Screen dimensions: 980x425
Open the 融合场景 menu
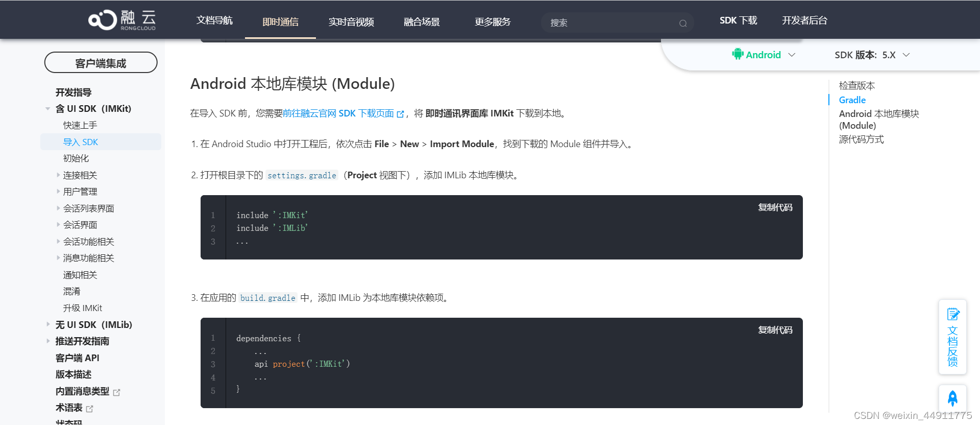click(422, 22)
